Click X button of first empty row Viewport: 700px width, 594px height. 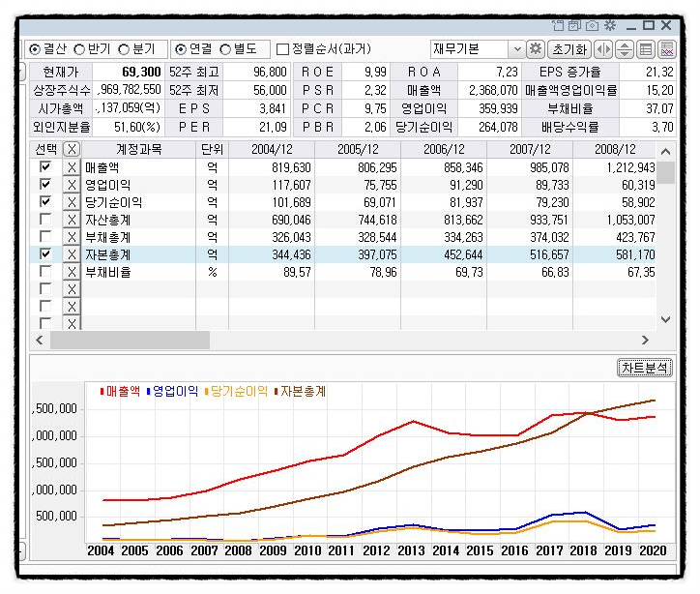tap(72, 289)
